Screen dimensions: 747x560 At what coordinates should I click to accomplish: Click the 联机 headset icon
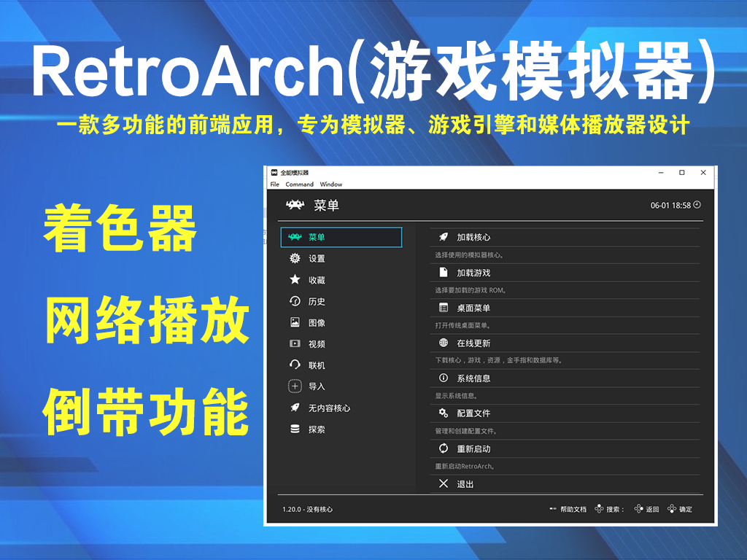point(295,365)
